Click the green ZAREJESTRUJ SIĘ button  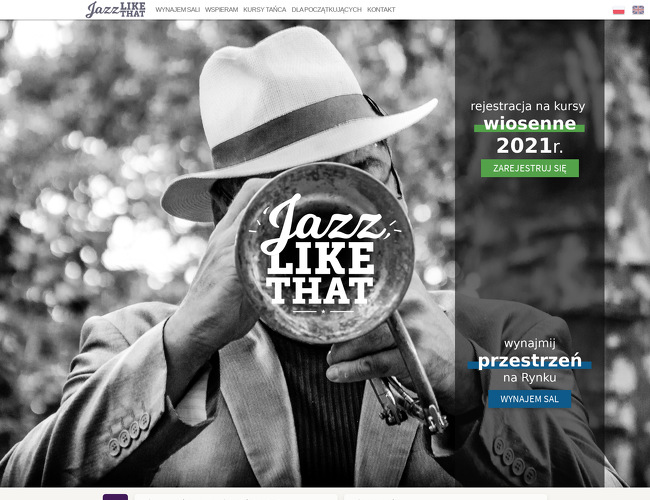pos(530,168)
